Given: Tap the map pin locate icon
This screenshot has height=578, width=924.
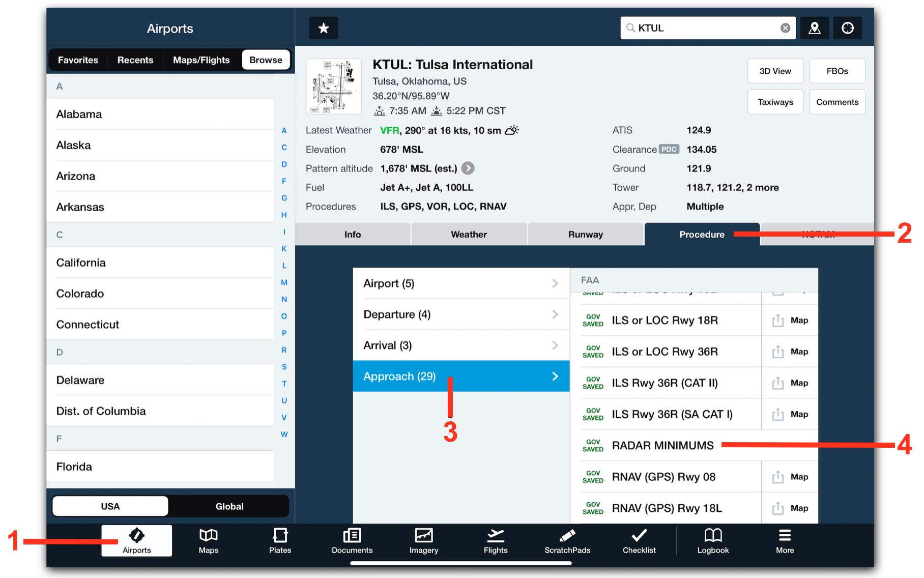Looking at the screenshot, I should point(815,28).
